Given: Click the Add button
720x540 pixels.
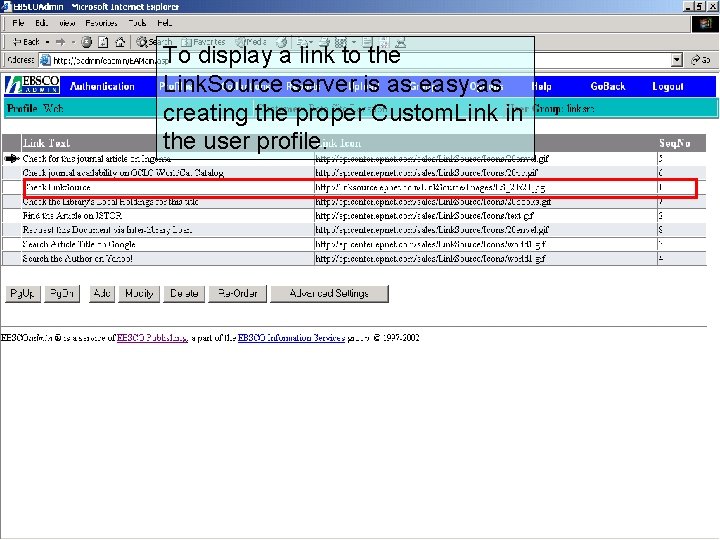Looking at the screenshot, I should 101,293.
